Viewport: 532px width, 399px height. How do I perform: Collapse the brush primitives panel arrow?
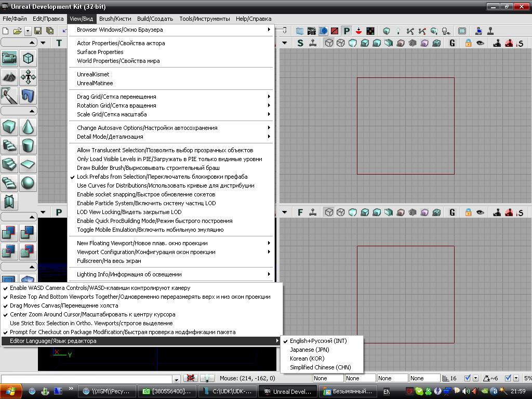pyautogui.click(x=32, y=111)
